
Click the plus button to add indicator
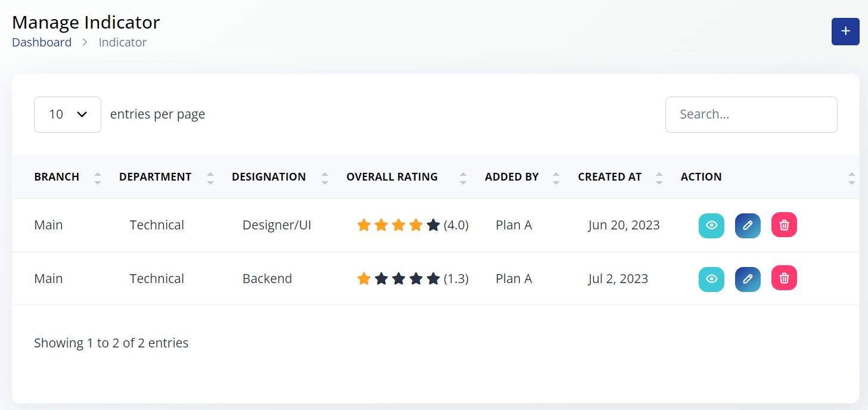tap(845, 32)
